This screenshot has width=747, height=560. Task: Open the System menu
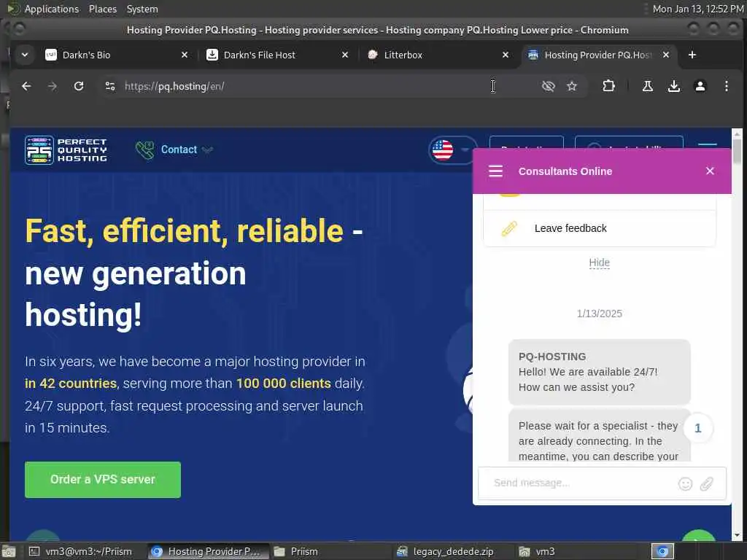pos(142,9)
